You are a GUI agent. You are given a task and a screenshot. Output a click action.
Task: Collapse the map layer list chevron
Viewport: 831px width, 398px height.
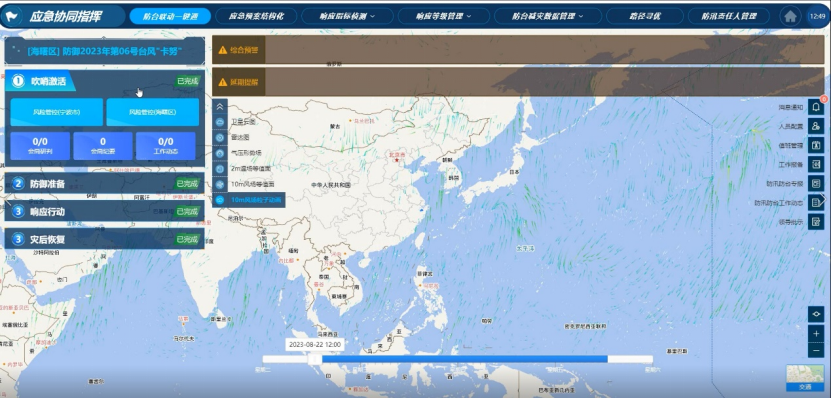click(220, 106)
